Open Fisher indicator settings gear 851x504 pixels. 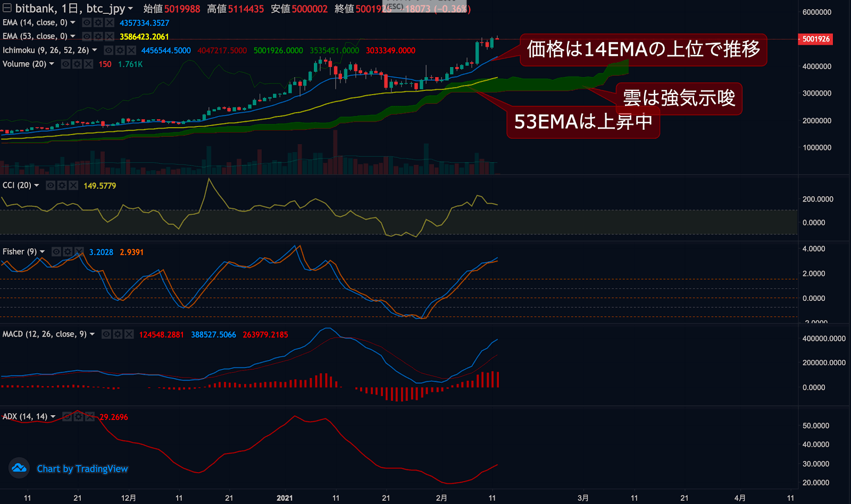coord(68,252)
